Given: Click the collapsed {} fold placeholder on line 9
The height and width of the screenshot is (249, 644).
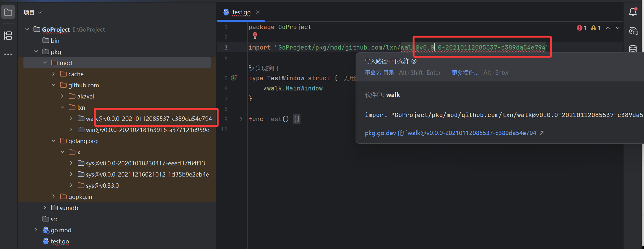Looking at the screenshot, I should click(x=297, y=119).
